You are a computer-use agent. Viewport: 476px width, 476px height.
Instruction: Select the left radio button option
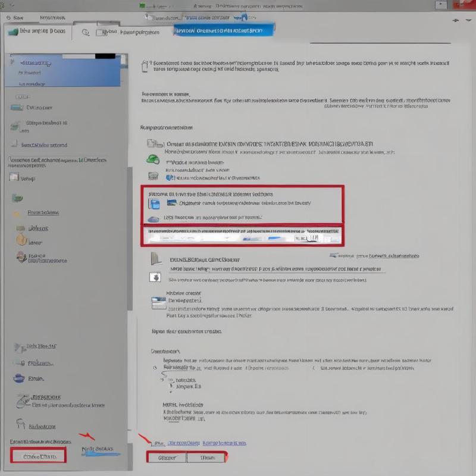154,367
